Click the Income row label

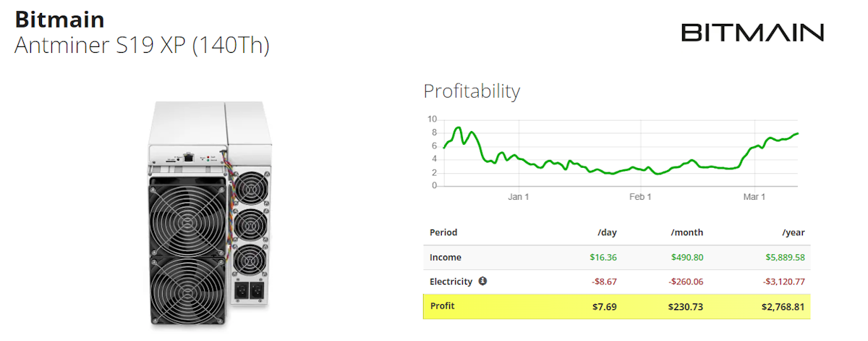click(x=446, y=257)
